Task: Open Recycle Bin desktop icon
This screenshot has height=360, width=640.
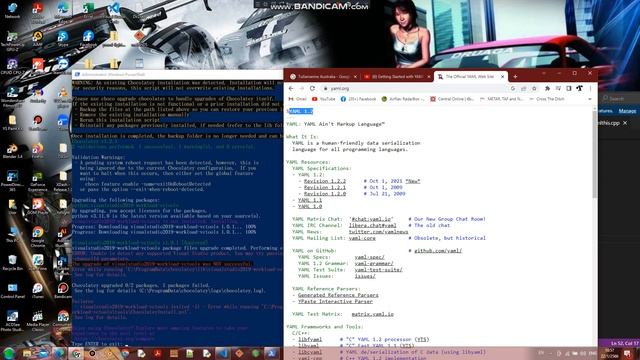Action: pyautogui.click(x=12, y=262)
